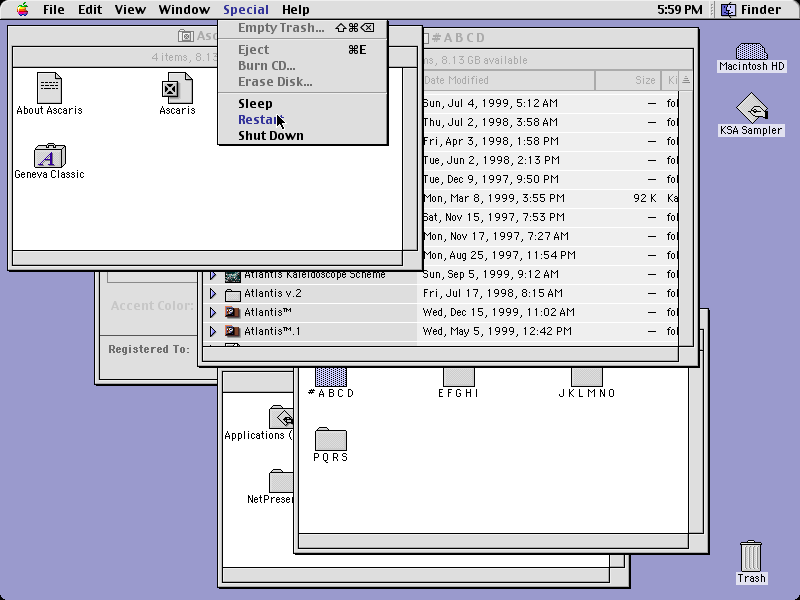Open the Apple menu icon
Screen dimensions: 800x600
[22, 10]
